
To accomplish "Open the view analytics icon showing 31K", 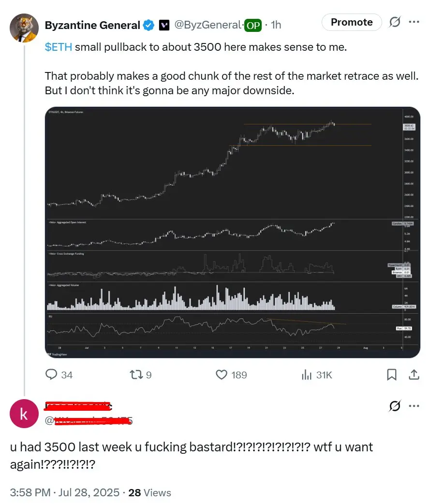I will click(x=306, y=374).
